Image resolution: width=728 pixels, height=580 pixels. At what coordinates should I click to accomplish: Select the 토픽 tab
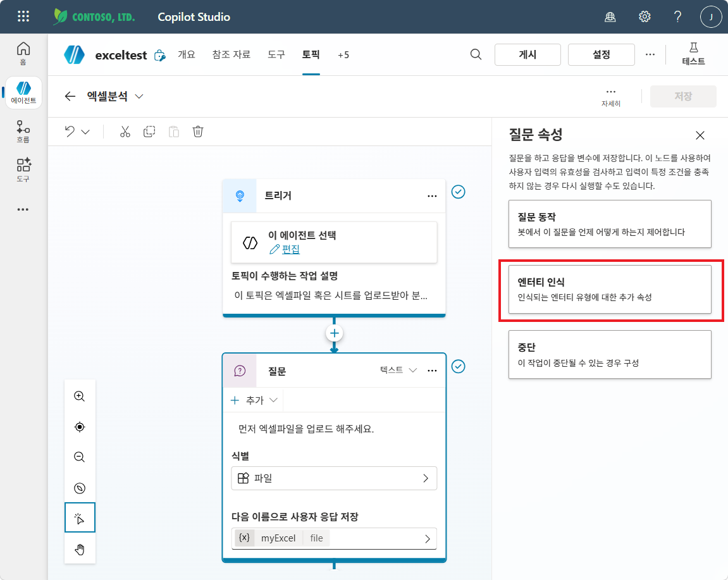(311, 54)
